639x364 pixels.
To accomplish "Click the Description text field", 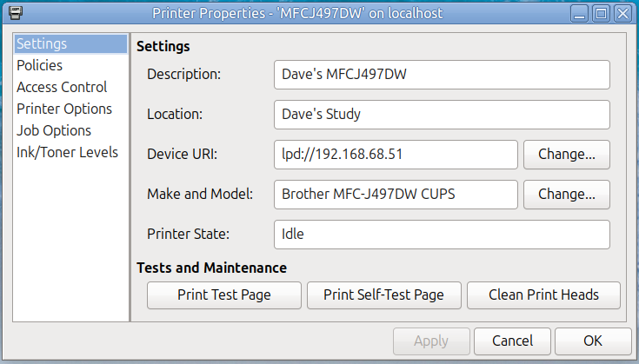I will [442, 74].
